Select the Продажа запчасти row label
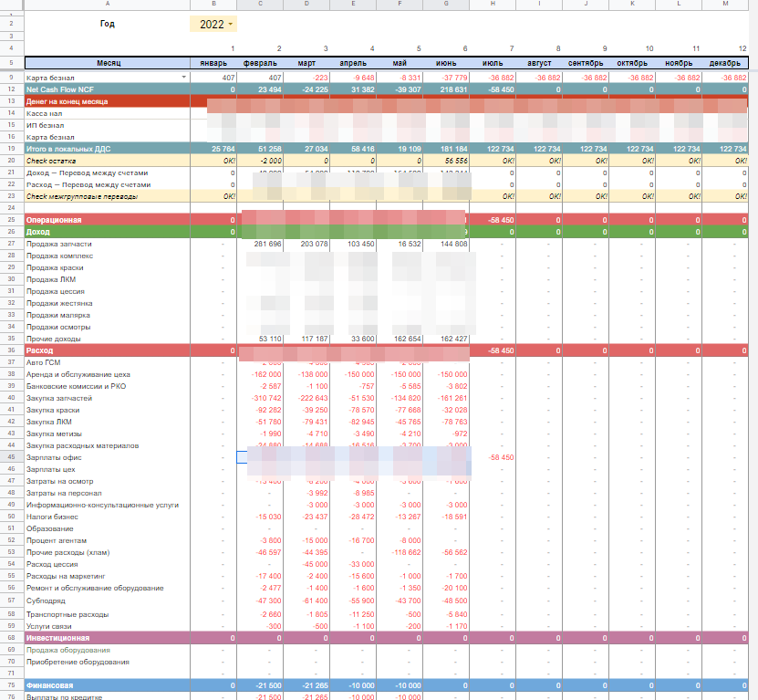 point(59,244)
